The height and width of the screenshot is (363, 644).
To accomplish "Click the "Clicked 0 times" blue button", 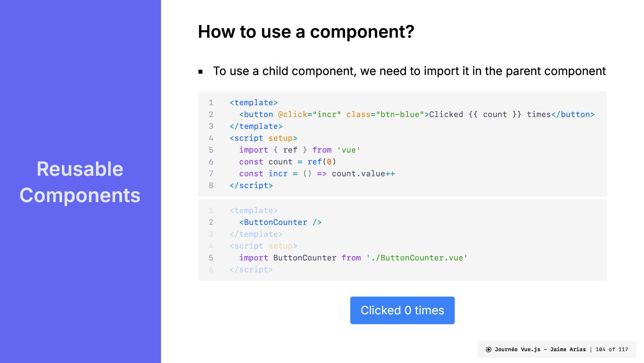I will coord(402,310).
